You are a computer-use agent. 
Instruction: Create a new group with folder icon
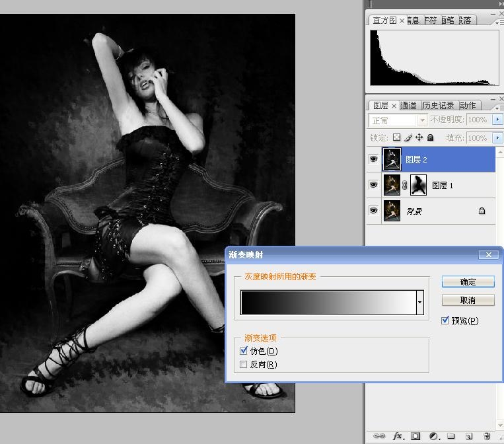click(x=451, y=436)
